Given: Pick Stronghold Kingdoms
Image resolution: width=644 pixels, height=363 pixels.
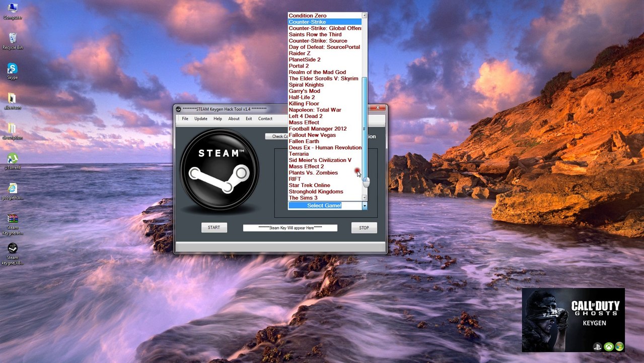Looking at the screenshot, I should [325, 192].
